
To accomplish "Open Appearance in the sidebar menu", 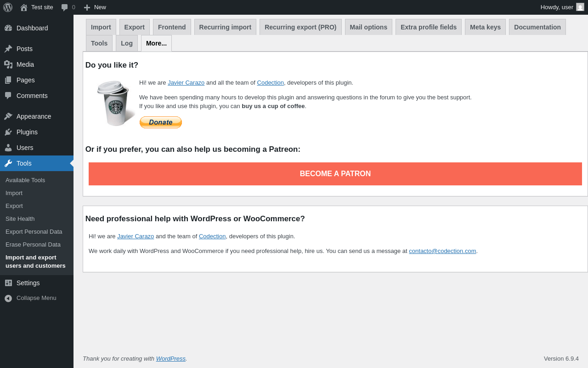I will [x=37, y=116].
